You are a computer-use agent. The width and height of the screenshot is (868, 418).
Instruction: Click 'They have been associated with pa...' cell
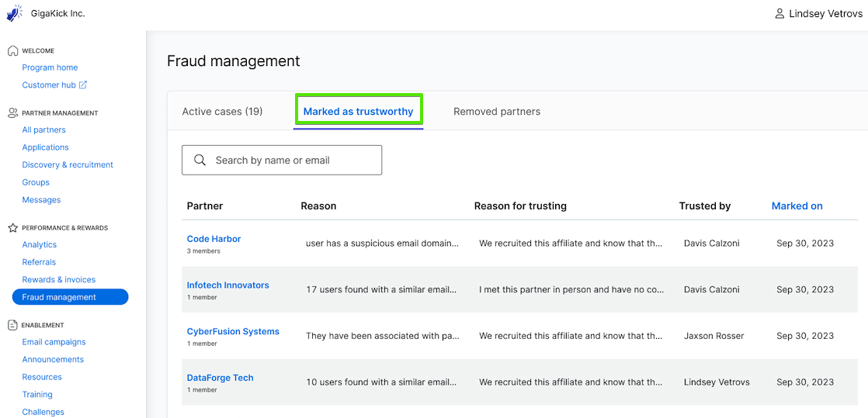[381, 336]
